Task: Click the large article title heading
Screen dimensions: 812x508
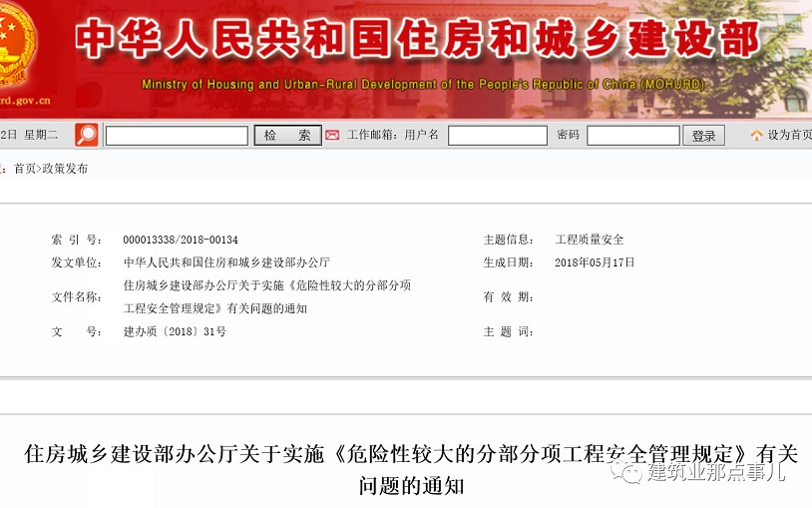Action: 411,470
